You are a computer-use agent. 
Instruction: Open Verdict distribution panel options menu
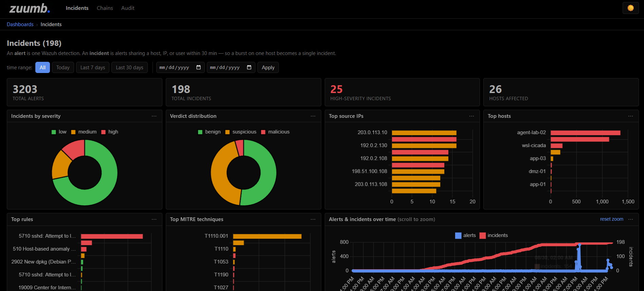click(313, 116)
